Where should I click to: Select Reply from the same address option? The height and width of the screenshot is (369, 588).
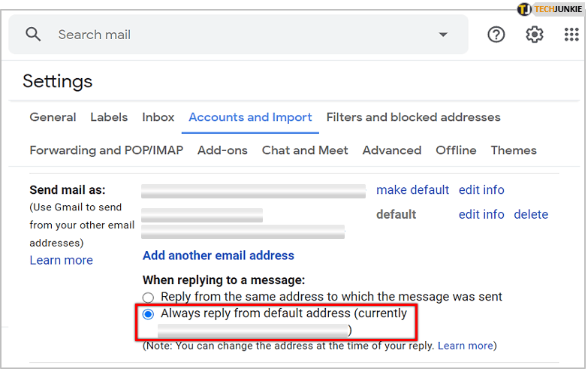pyautogui.click(x=148, y=298)
